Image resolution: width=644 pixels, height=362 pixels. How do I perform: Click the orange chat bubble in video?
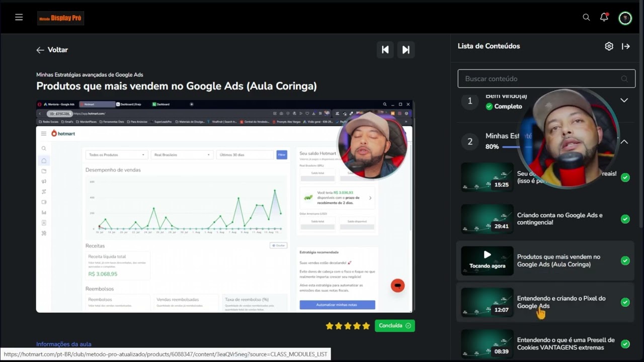click(397, 286)
